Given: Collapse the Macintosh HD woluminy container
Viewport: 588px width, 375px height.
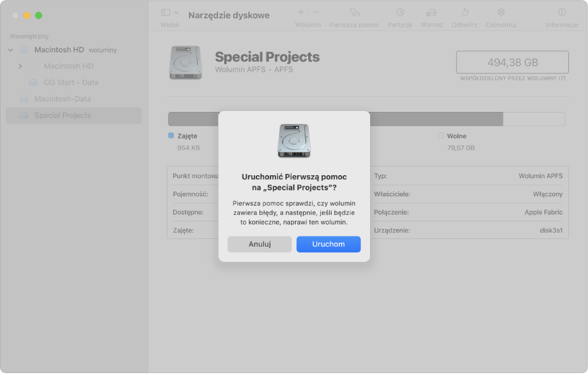Looking at the screenshot, I should point(11,50).
